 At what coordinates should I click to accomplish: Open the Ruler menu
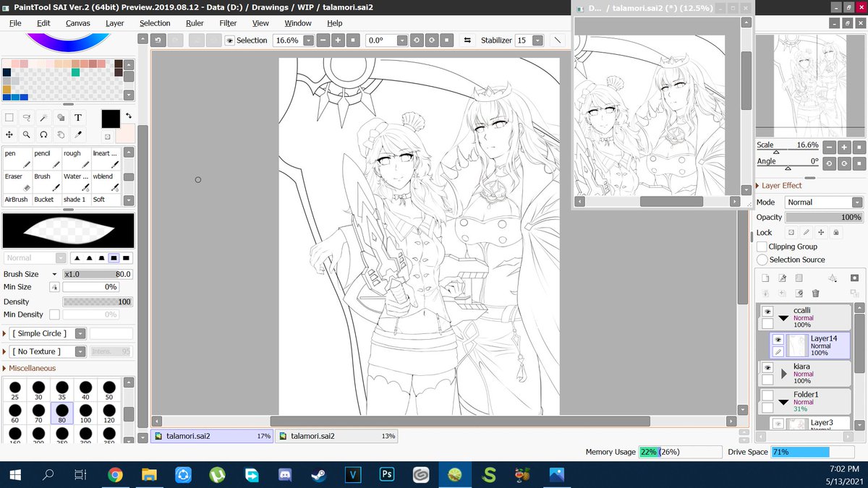(x=195, y=23)
